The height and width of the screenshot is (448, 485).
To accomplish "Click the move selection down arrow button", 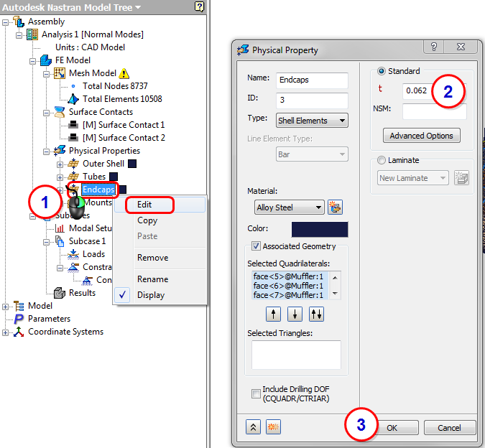I will (x=295, y=314).
